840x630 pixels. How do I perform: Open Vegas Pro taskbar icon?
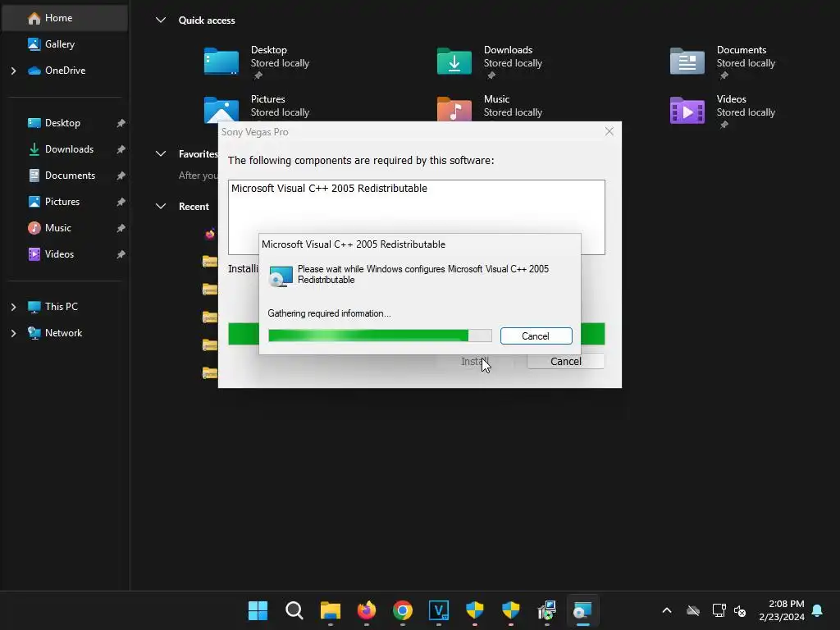(x=439, y=610)
